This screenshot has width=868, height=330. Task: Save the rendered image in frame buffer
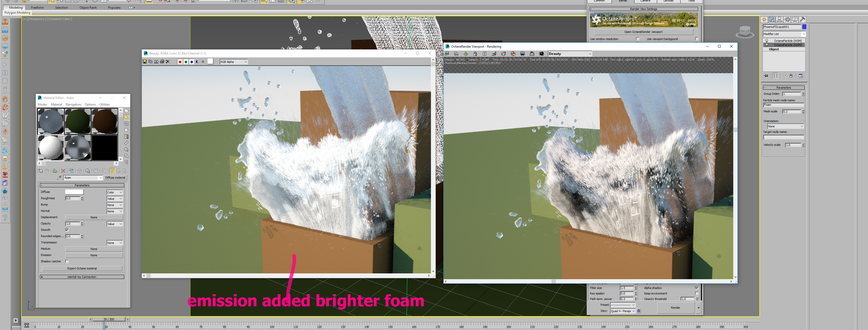click(144, 62)
